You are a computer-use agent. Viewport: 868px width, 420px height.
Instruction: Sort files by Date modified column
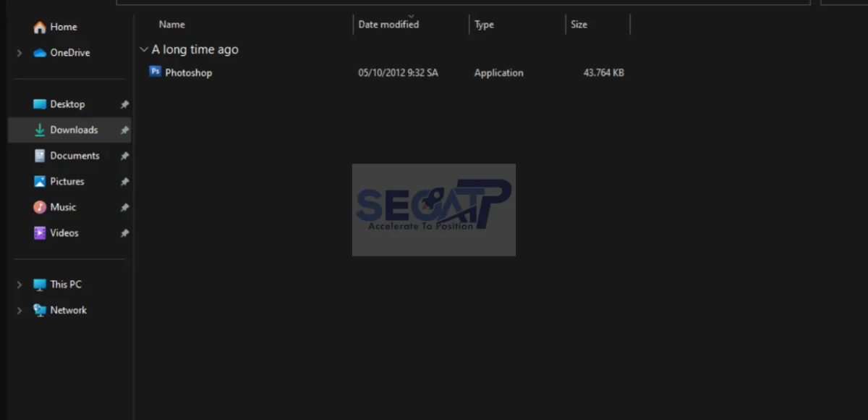(388, 25)
